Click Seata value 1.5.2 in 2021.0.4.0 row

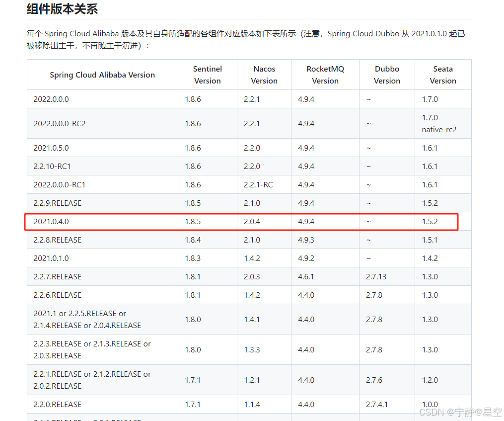(430, 222)
